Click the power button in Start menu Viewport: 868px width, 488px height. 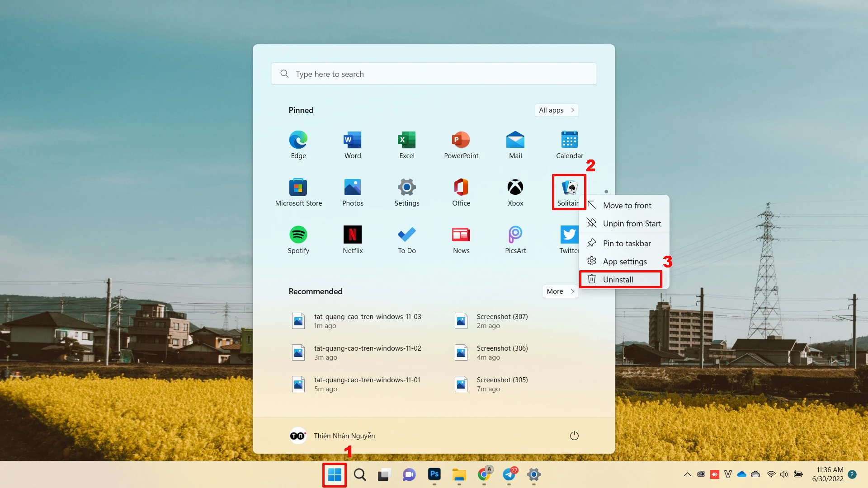[x=574, y=436]
